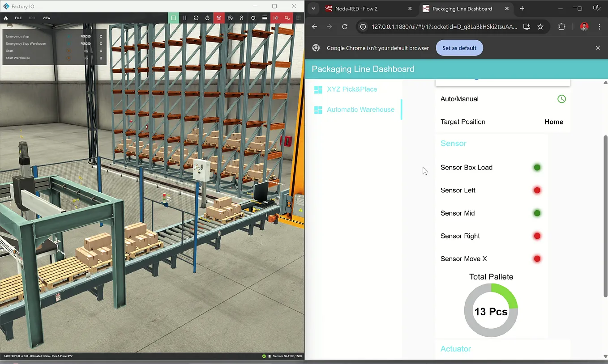Remove Start Warehouse tag with its X

click(x=101, y=58)
